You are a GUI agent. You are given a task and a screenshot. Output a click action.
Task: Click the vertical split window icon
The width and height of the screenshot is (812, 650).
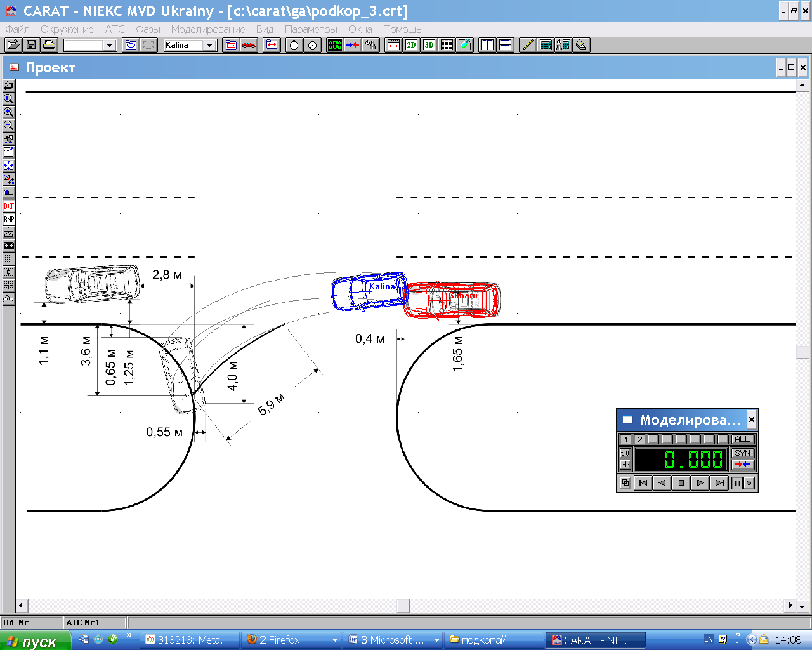point(487,45)
